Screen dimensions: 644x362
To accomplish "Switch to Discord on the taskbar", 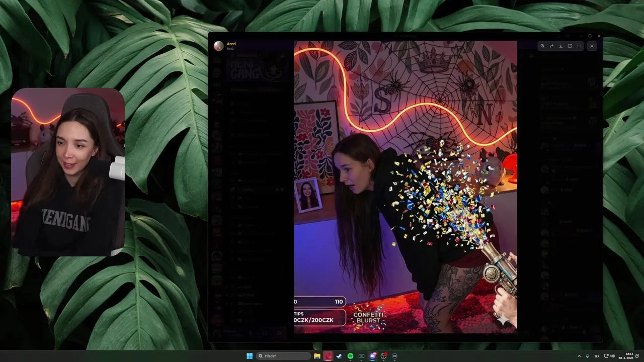I will pos(373,356).
